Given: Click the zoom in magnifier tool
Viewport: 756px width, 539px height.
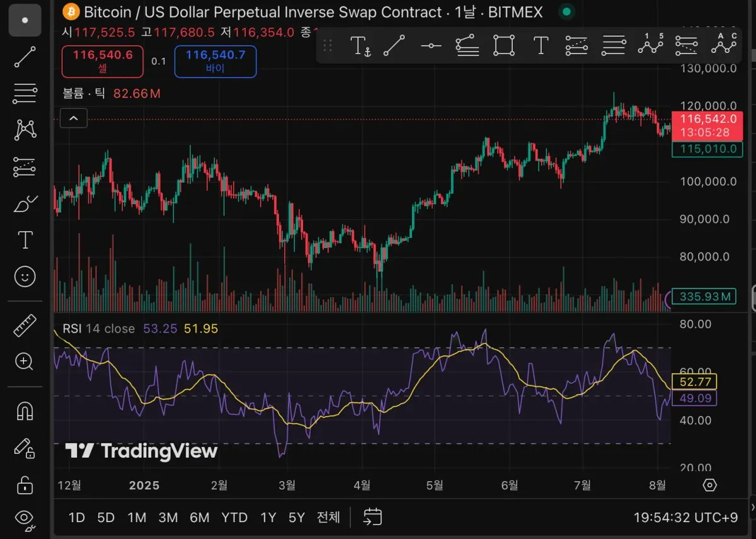Looking at the screenshot, I should [25, 361].
